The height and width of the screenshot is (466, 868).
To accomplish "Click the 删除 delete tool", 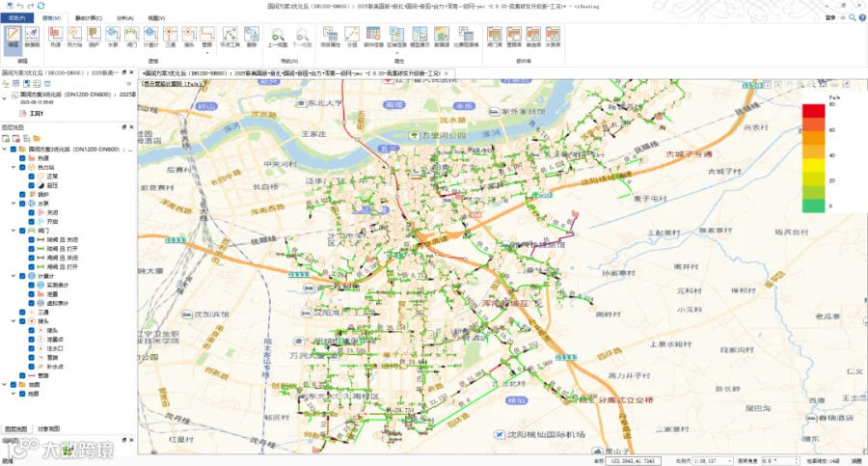I will click(x=252, y=37).
